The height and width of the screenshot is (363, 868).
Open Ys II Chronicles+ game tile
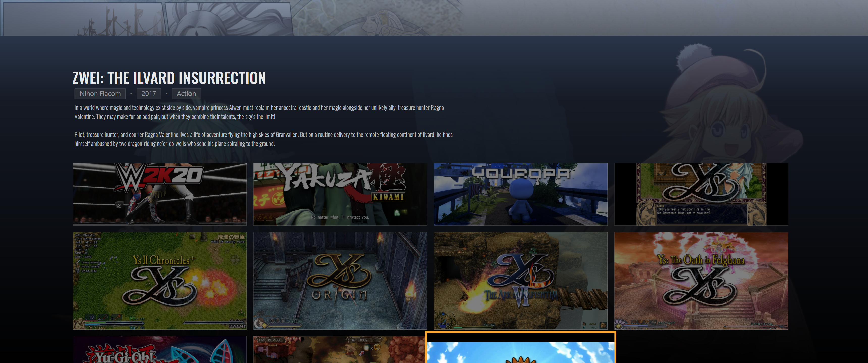click(159, 281)
